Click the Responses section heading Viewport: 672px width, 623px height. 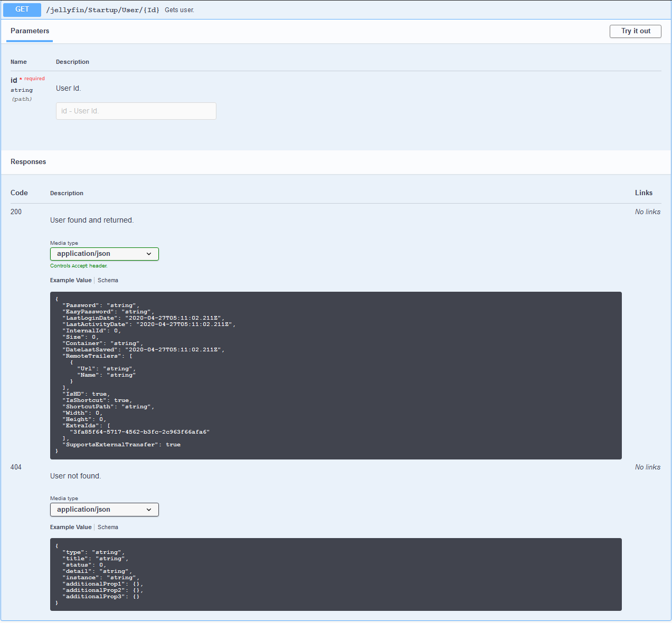(x=29, y=162)
